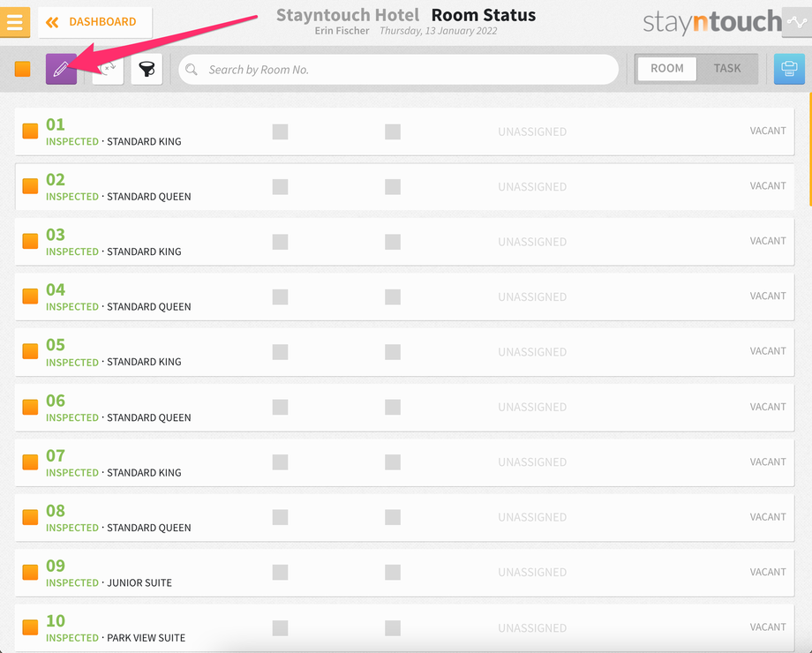Screen dimensions: 812x653
Task: Select room 10 checkbox
Action: tap(30, 627)
